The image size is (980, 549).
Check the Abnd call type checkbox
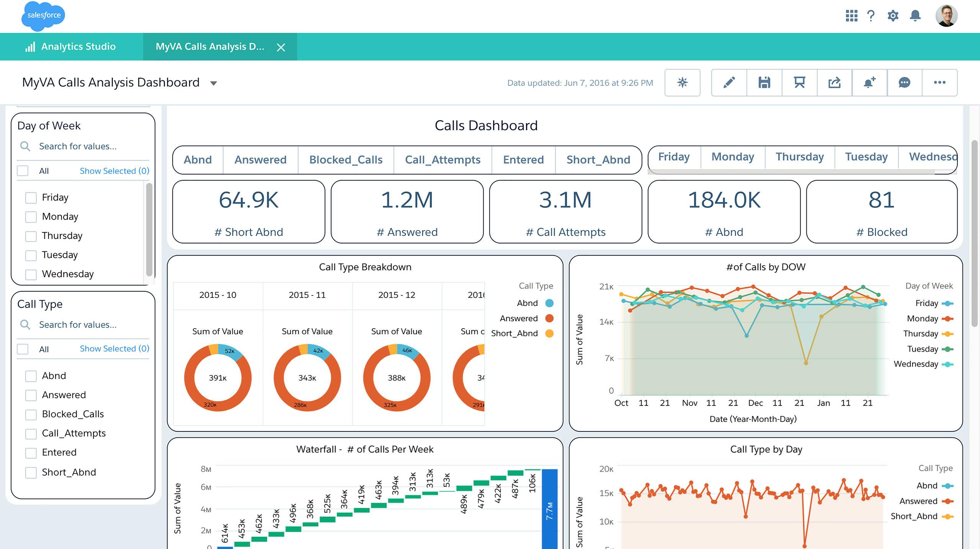[x=31, y=376]
